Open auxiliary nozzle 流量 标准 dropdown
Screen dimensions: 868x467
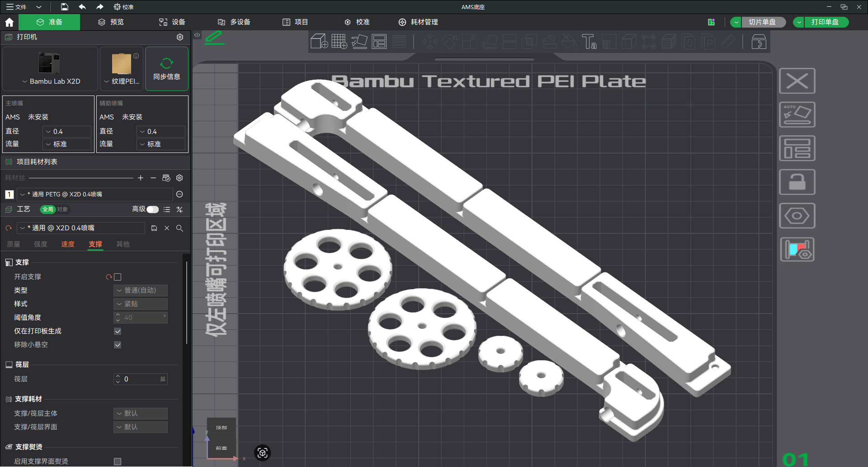point(161,144)
